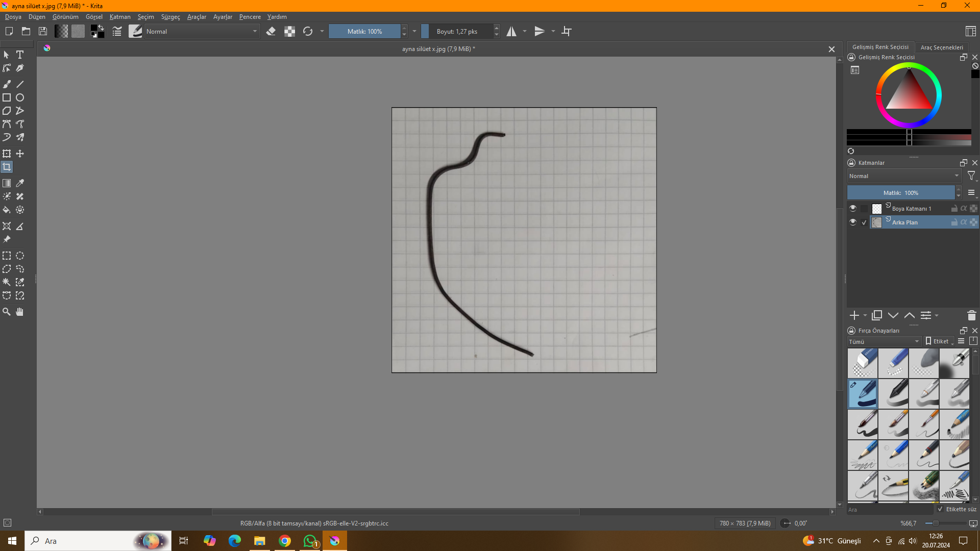Switch to Araç Seçenekleri tab
980x551 pixels.
pyautogui.click(x=942, y=47)
